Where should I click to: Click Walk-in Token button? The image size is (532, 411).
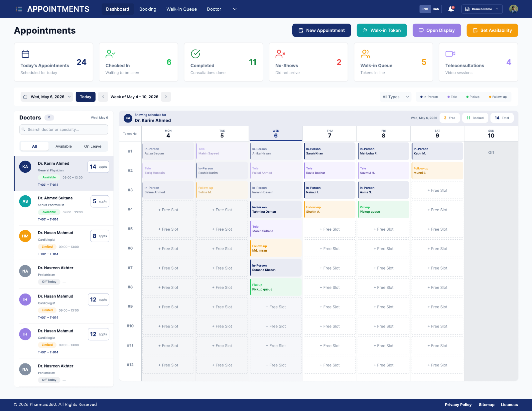(382, 30)
